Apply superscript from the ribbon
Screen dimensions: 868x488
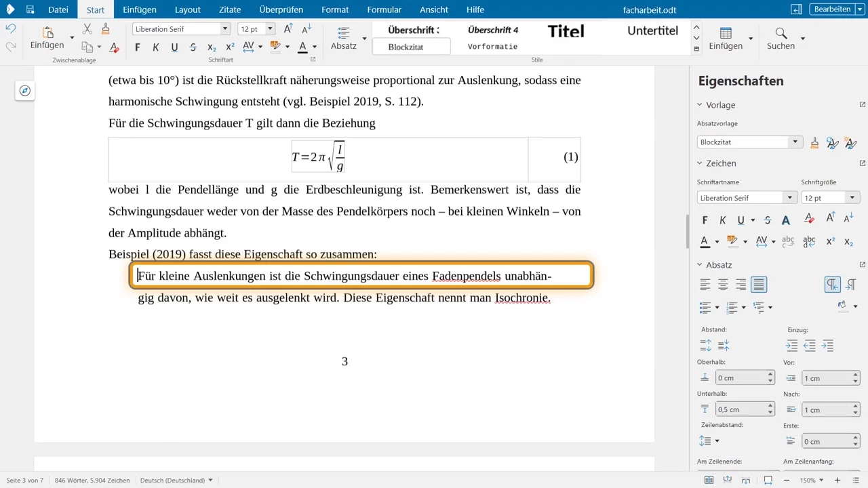230,47
